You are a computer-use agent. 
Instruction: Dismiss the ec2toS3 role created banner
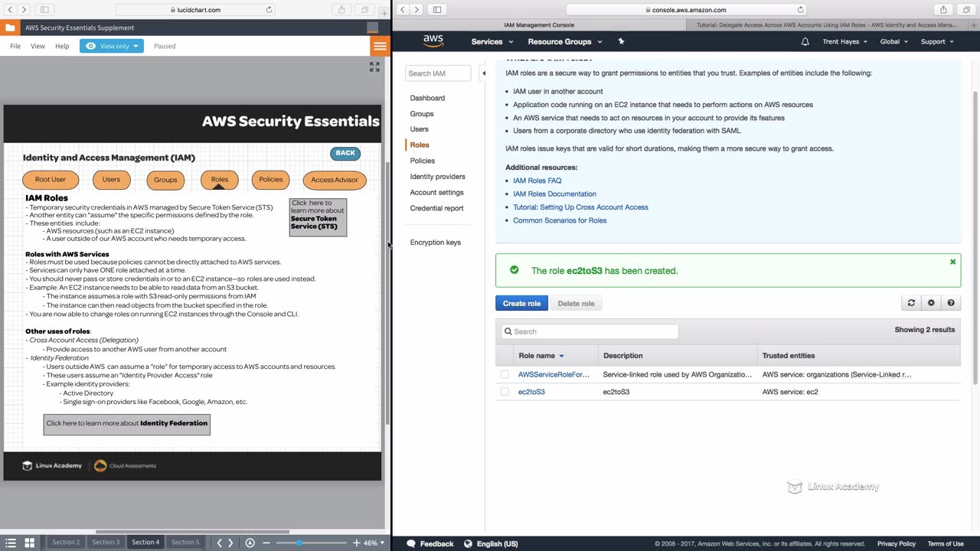pos(952,262)
